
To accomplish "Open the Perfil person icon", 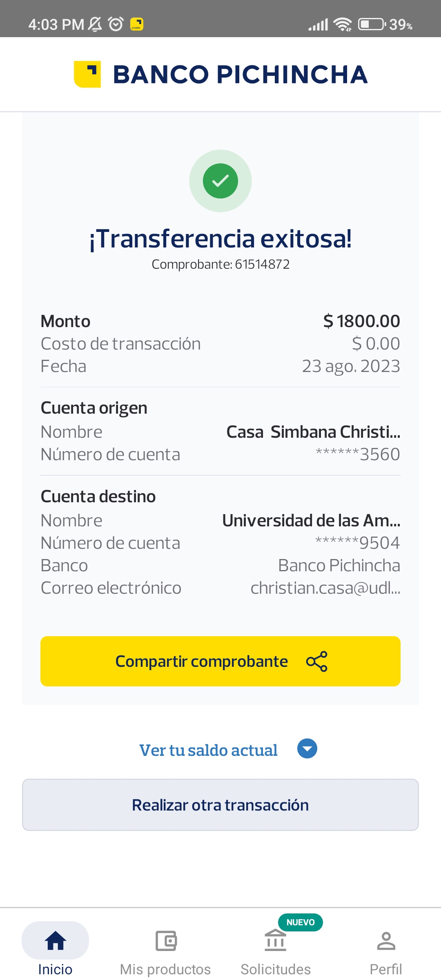I will click(386, 941).
